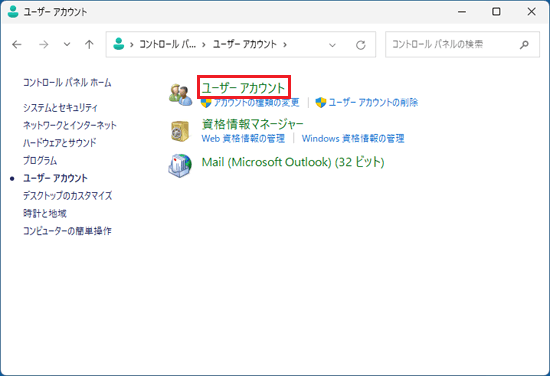
Task: Click the forward navigation arrow
Action: [x=43, y=45]
